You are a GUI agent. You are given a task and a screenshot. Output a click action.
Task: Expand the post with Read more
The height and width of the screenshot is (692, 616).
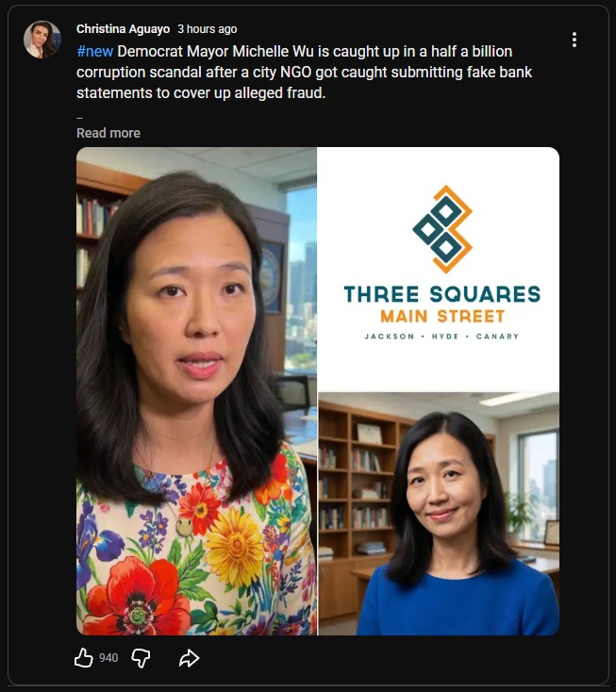(x=108, y=133)
